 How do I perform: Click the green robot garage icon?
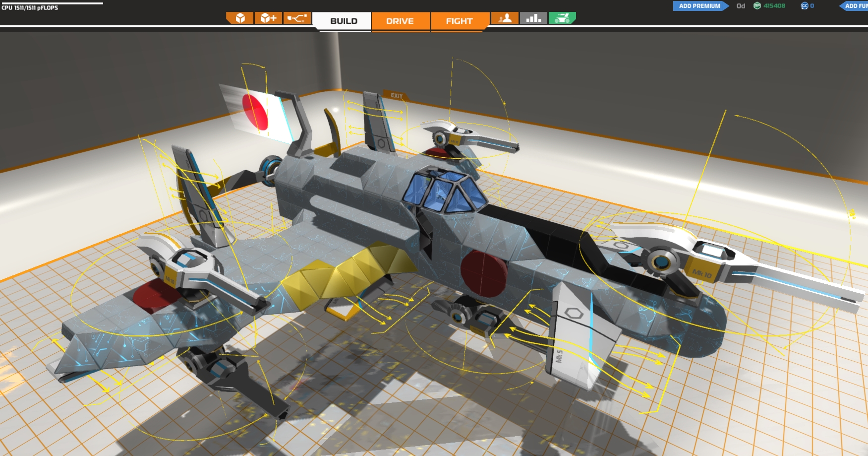pyautogui.click(x=562, y=18)
